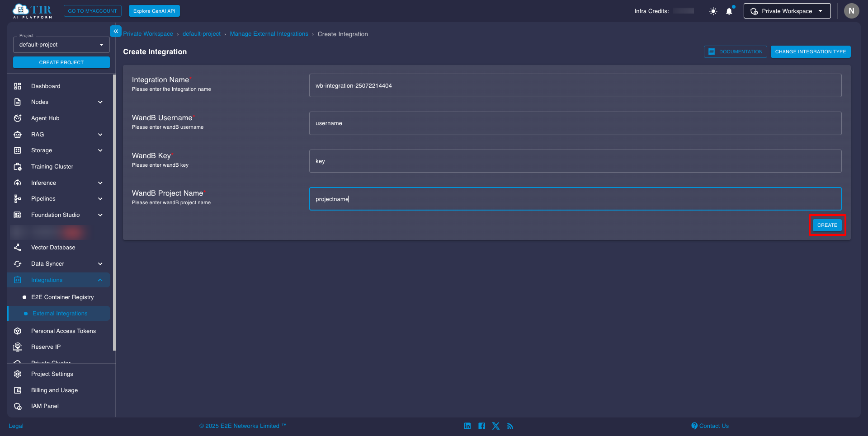Open the LinkedIn icon in footer

click(x=467, y=426)
